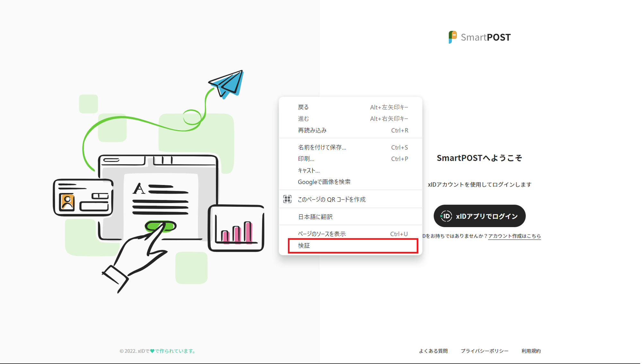Click xIDアカウントを使用してログインします text
642x364 pixels.
coord(480,184)
